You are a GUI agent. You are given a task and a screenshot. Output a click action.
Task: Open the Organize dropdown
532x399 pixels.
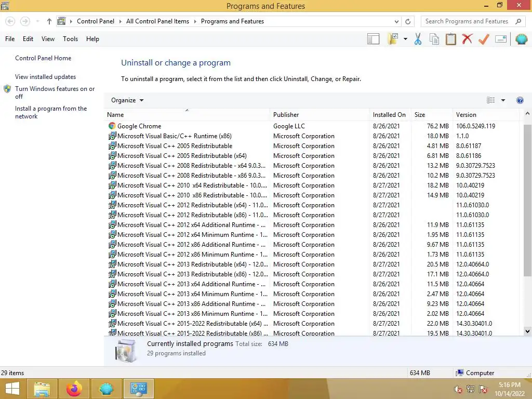tap(127, 100)
